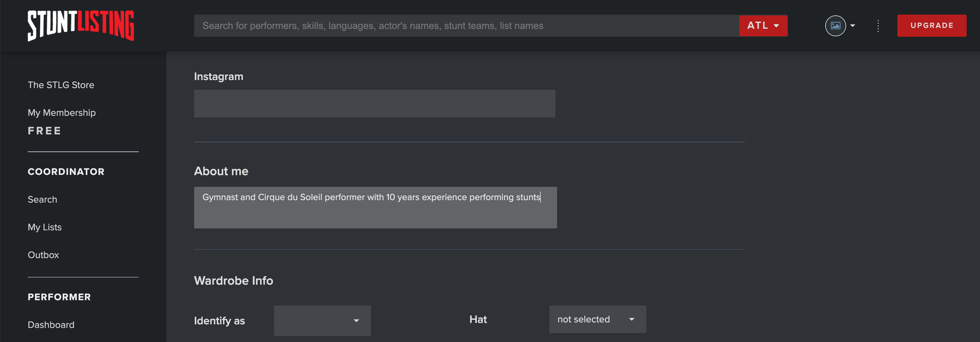
Task: Open the ATL location dropdown
Action: [x=763, y=25]
